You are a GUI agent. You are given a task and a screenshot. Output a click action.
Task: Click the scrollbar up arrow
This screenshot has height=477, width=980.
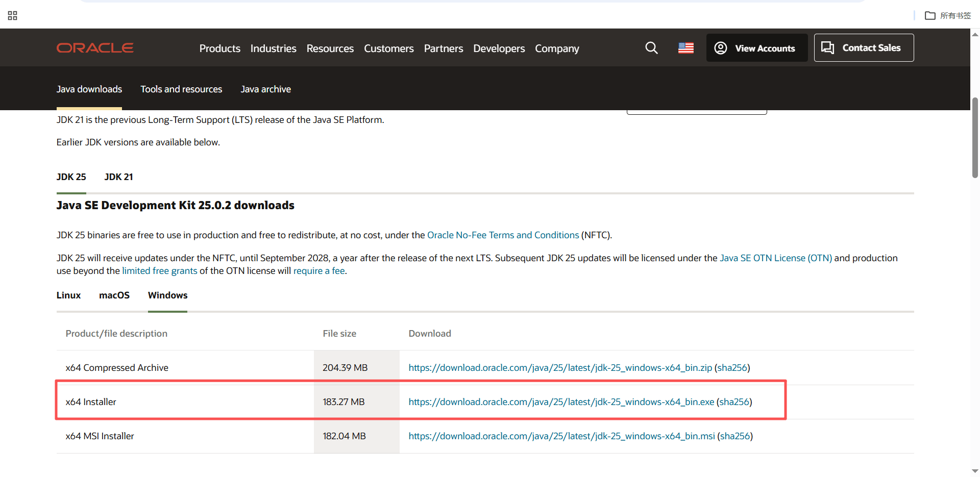pyautogui.click(x=975, y=35)
